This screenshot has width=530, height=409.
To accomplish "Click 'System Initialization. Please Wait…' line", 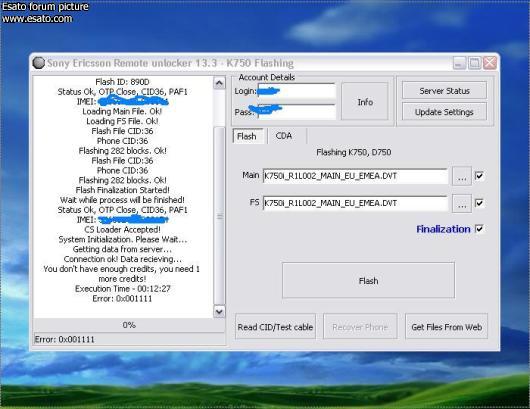I will click(122, 239).
